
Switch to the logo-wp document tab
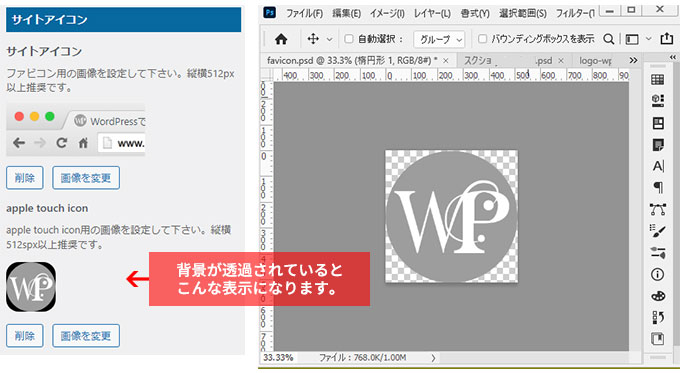click(x=595, y=61)
